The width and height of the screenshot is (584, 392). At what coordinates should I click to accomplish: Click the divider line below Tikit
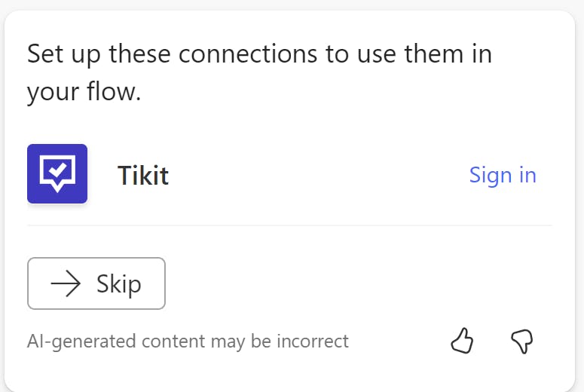tap(289, 225)
